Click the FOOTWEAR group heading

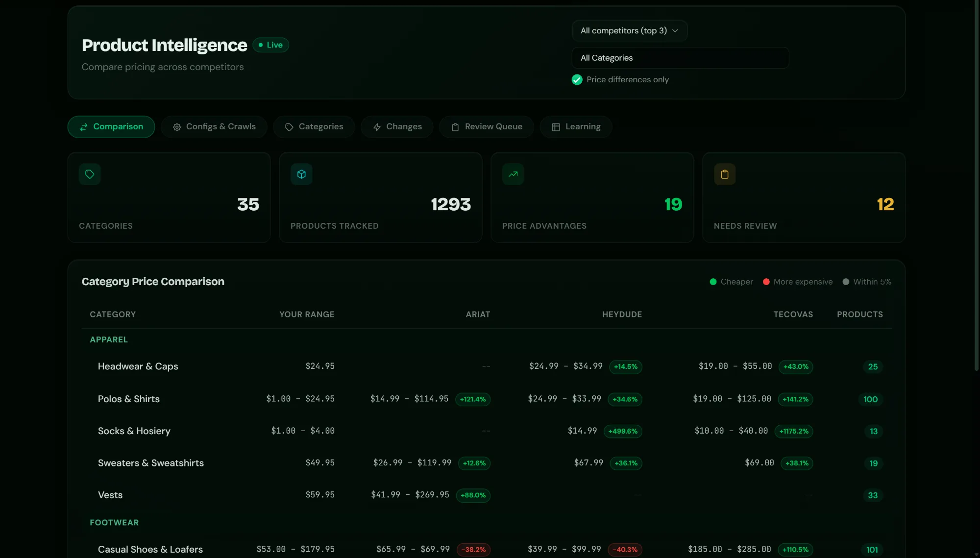pos(114,523)
